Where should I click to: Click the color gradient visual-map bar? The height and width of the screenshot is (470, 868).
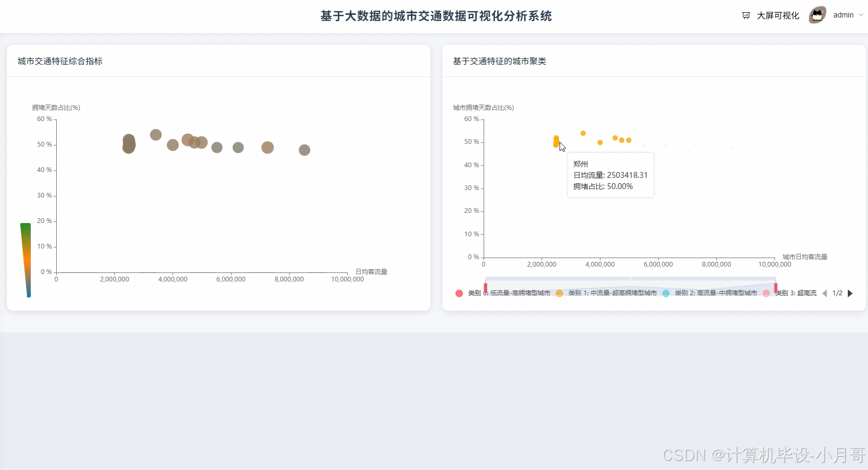pos(25,260)
